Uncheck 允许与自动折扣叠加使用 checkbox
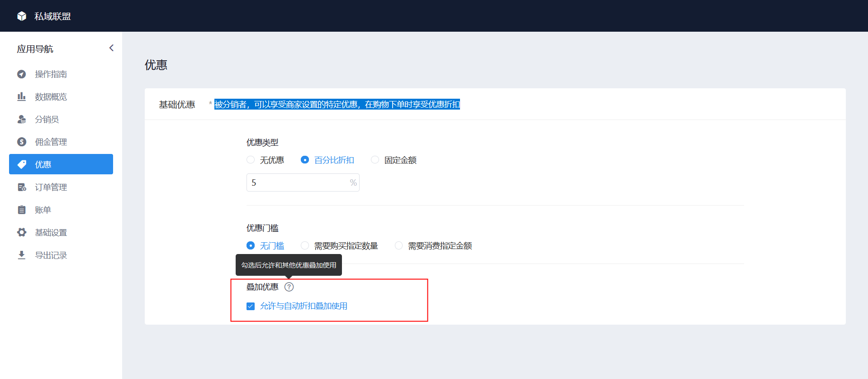 pos(251,306)
